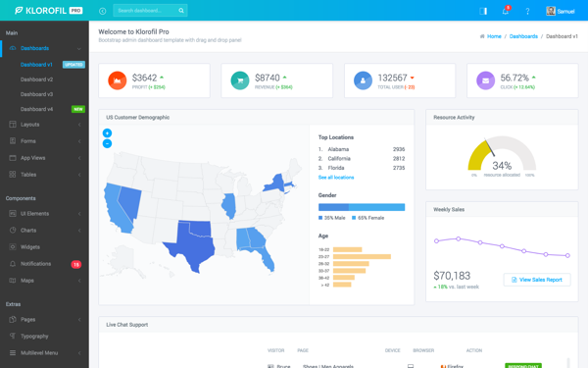Click the search magnifier icon

(181, 11)
